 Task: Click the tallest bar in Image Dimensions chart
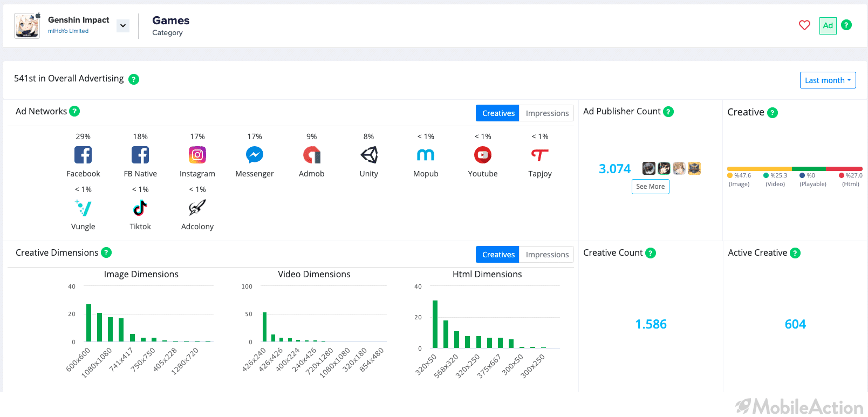coord(88,323)
